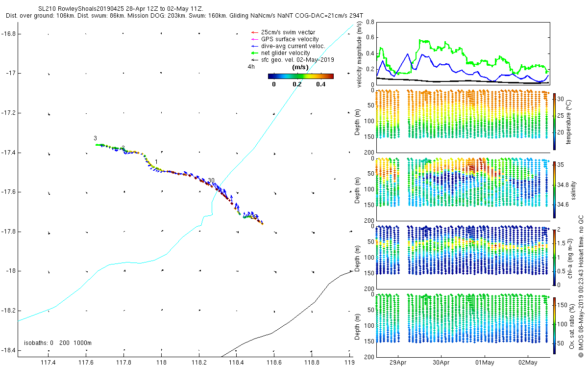The width and height of the screenshot is (588, 368).
Task: Click the red swim vector legend arrow
Action: click(x=254, y=32)
